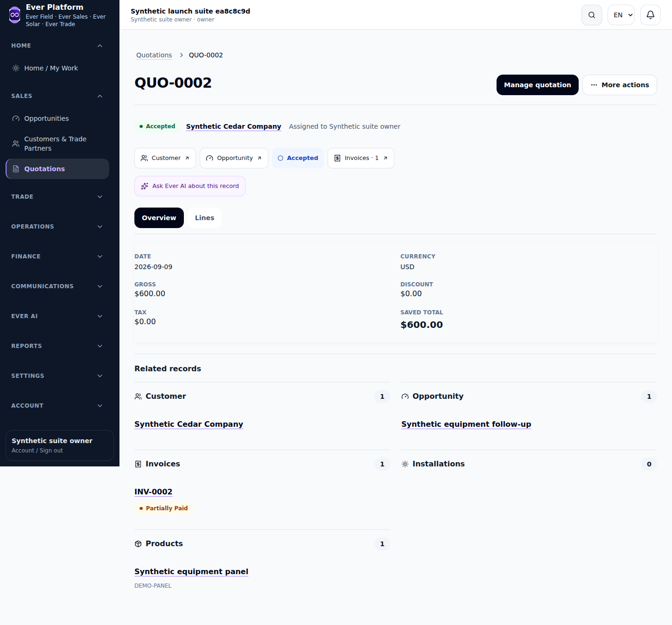This screenshot has width=672, height=625.
Task: Click the ellipsis icon in More actions
Action: pyautogui.click(x=594, y=85)
